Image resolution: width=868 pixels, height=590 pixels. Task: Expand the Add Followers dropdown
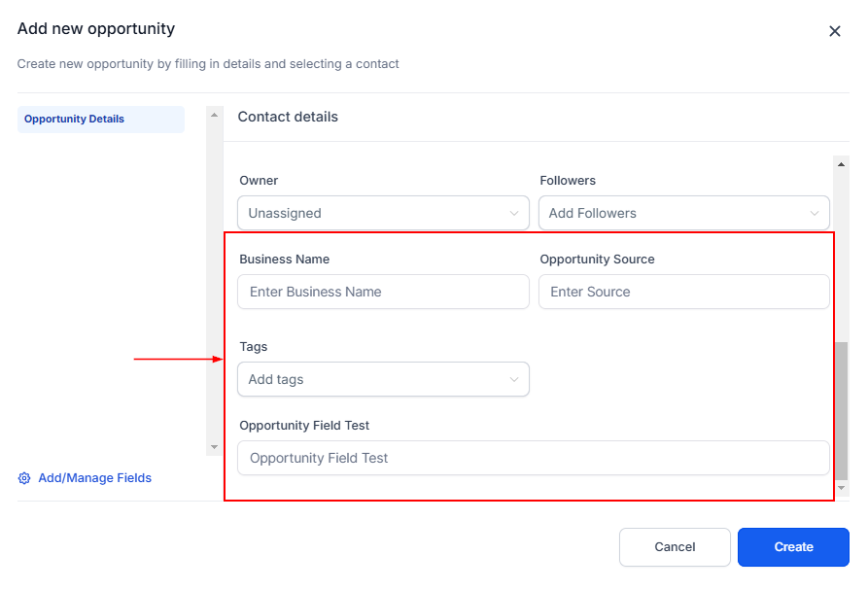[676, 213]
